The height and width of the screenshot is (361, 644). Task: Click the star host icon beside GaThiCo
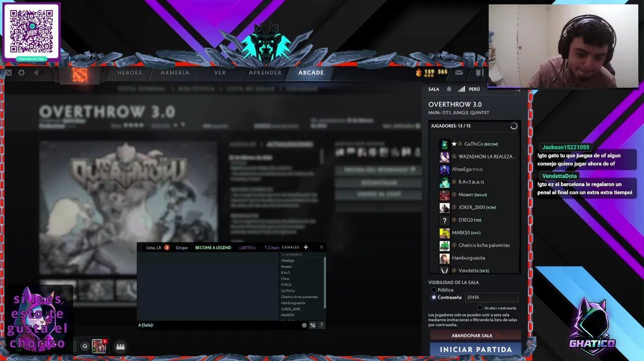tap(454, 144)
